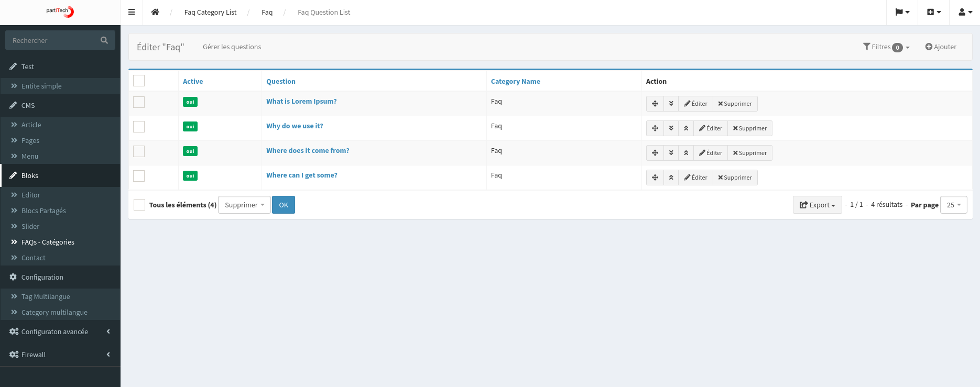
Task: Open the What is Lorem Ipsum? link
Action: pyautogui.click(x=301, y=101)
